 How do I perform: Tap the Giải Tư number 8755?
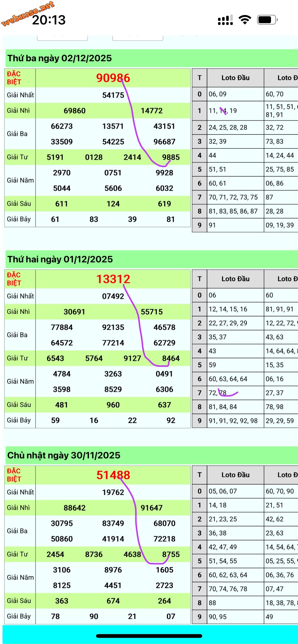point(171,554)
